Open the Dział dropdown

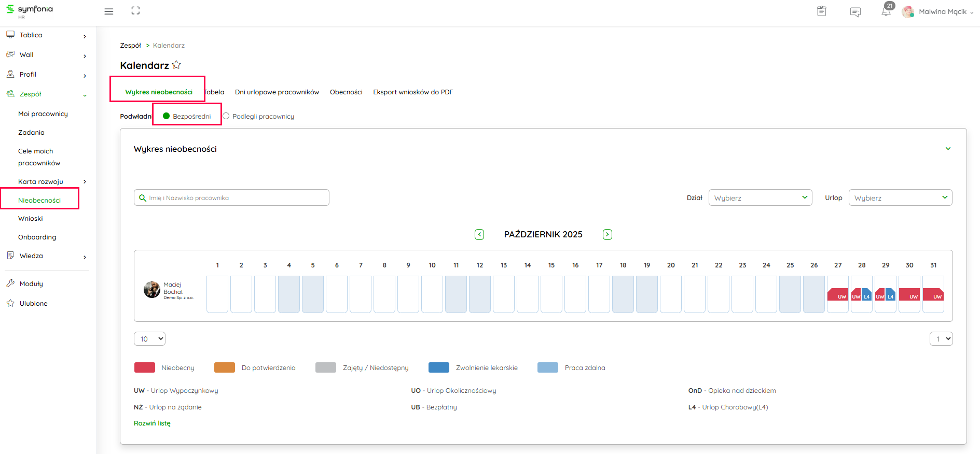coord(760,198)
